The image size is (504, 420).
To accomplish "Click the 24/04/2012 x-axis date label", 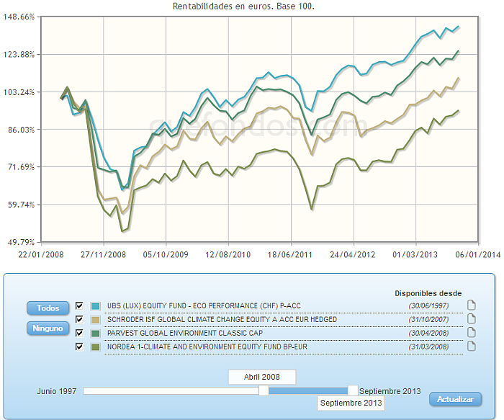I will 353,255.
